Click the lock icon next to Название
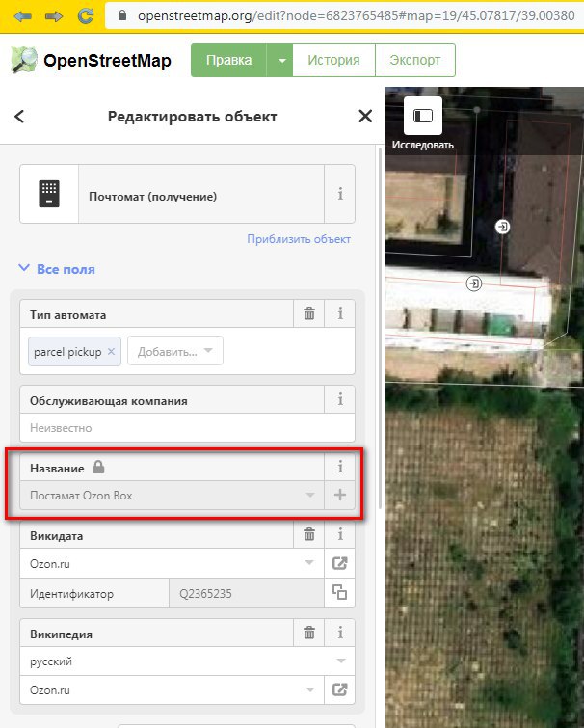Image resolution: width=584 pixels, height=728 pixels. (98, 467)
